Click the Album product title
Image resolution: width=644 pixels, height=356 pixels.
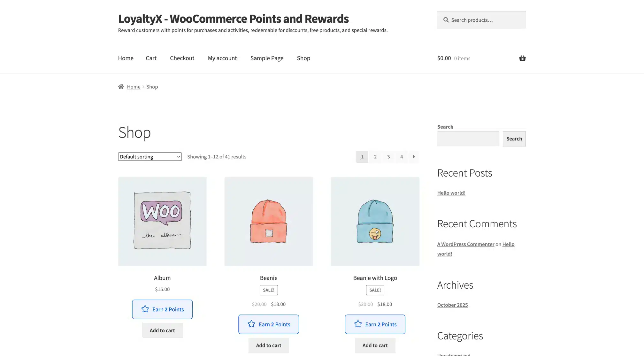click(x=162, y=278)
